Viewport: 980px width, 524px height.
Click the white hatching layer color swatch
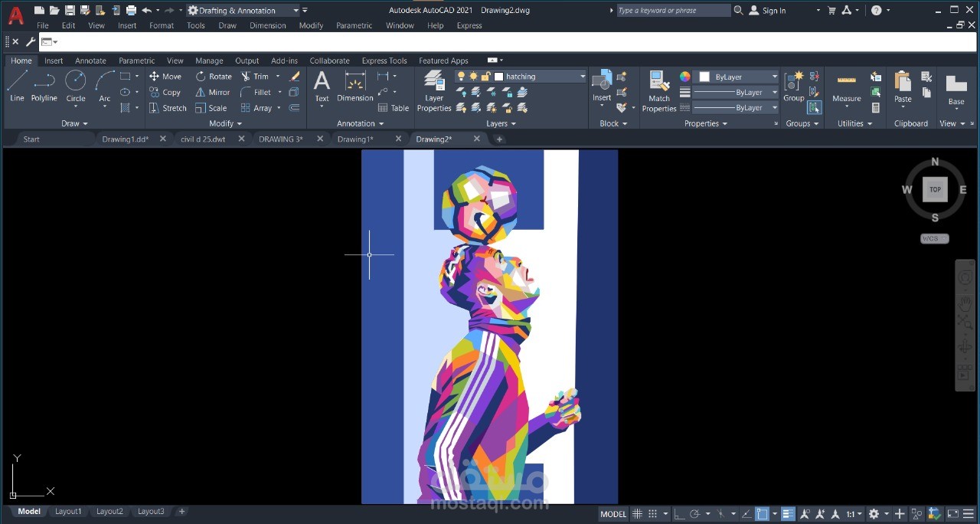(x=498, y=77)
